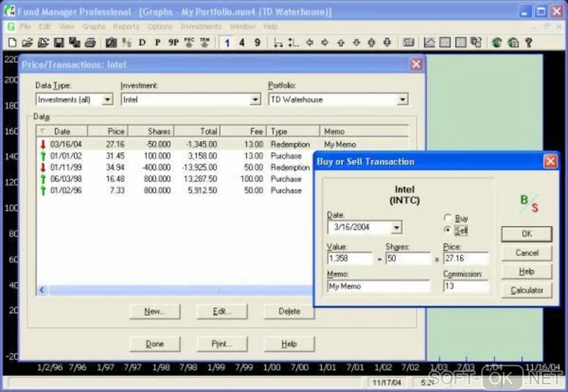Click the My Memo cell in table
This screenshot has width=568, height=392.
pos(340,145)
